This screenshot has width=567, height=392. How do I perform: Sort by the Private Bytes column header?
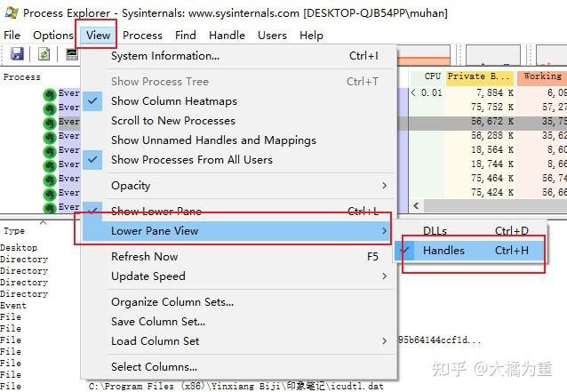[x=480, y=76]
